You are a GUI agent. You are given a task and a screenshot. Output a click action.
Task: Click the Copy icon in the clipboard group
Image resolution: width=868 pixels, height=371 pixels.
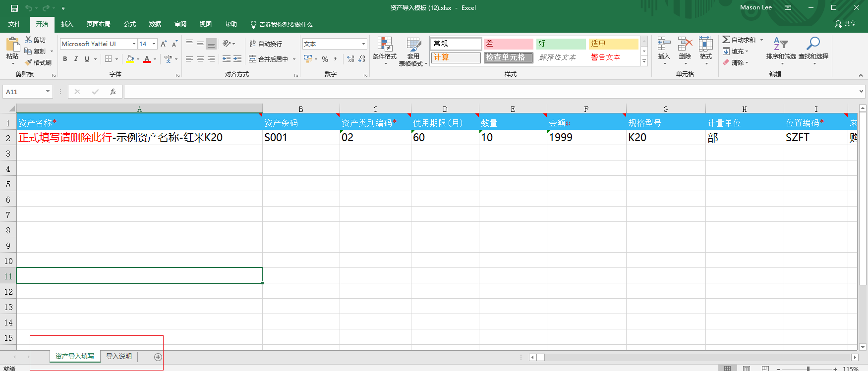click(x=28, y=51)
